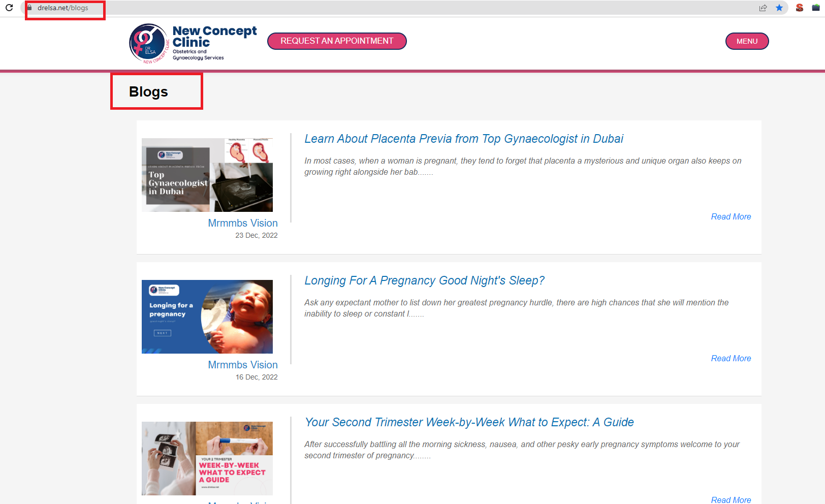825x504 pixels.
Task: Click Mrmmbs Vision author of 16 Dec post
Action: (243, 365)
